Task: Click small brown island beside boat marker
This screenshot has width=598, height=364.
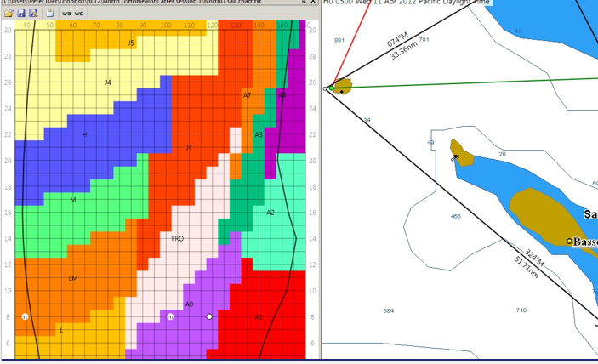Action: (343, 86)
